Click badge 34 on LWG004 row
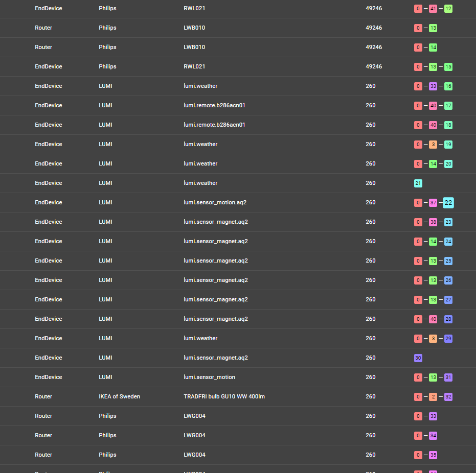Screen dimensions: 476x473 tap(433, 435)
